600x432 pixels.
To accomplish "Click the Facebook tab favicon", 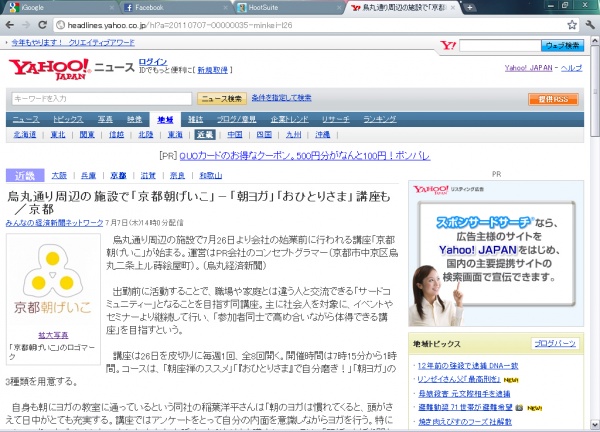I will tap(129, 7).
